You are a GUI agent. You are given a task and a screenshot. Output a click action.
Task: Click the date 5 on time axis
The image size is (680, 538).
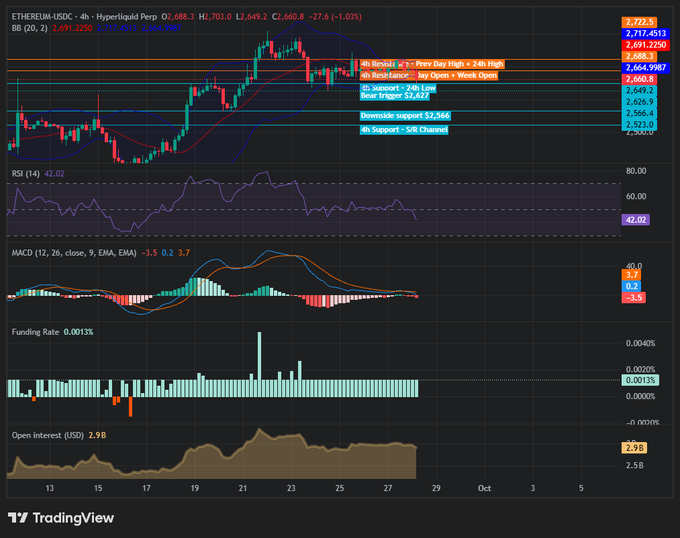(x=581, y=488)
